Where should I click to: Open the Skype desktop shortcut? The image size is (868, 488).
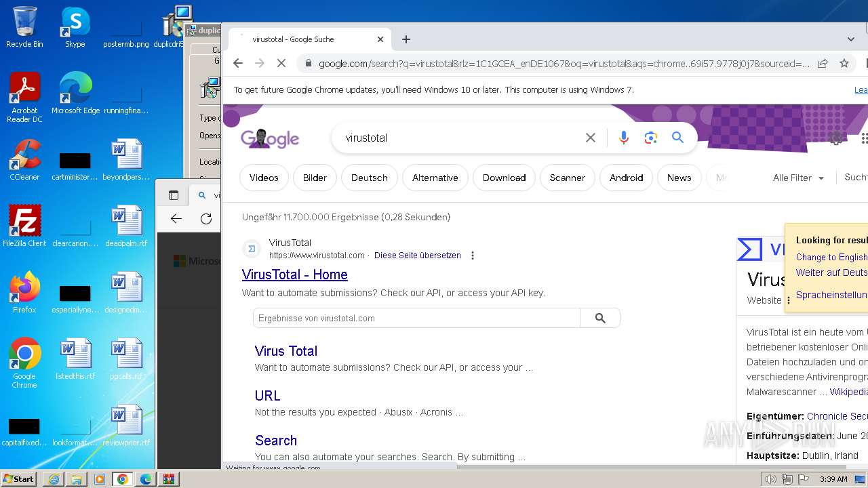[75, 27]
